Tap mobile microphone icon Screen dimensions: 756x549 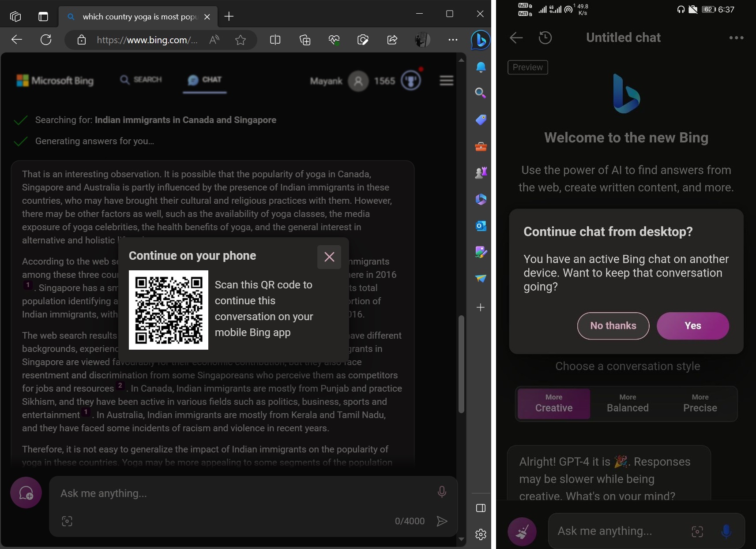[x=726, y=531]
